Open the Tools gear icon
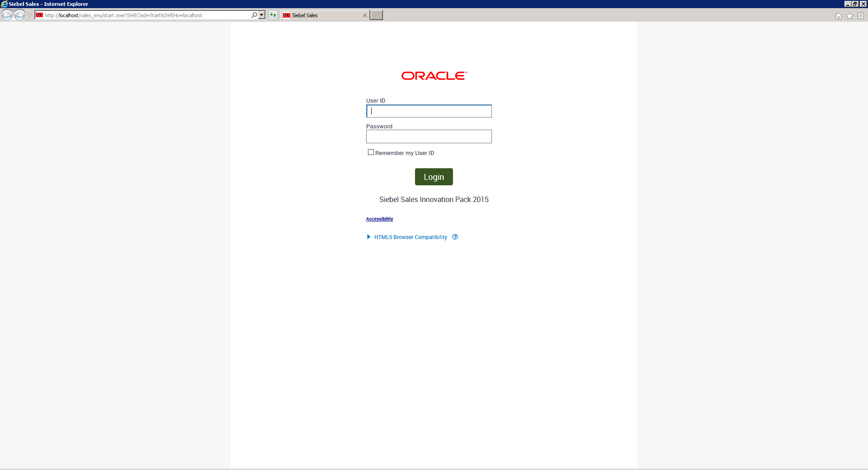The width and height of the screenshot is (868, 470). point(861,16)
